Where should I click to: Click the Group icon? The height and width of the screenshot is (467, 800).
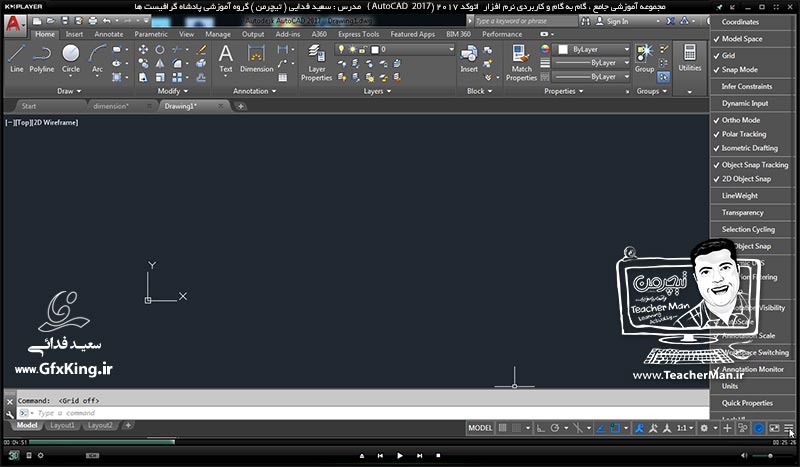tap(644, 58)
